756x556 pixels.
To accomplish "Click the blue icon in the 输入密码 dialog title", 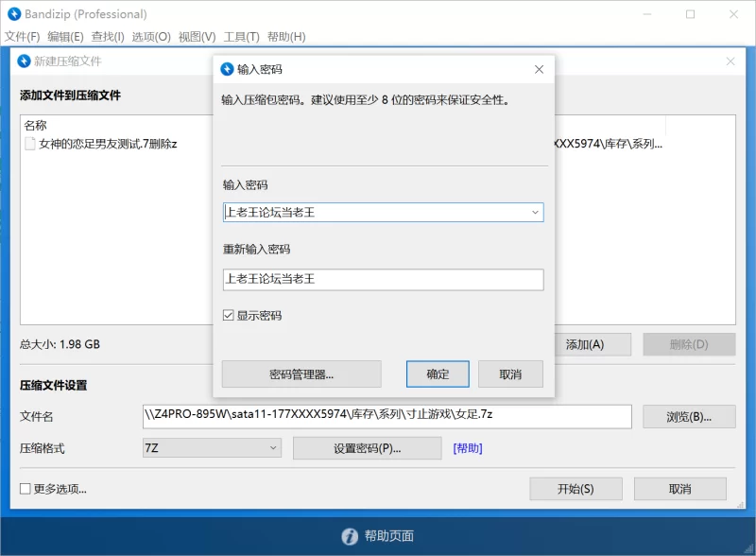I will pyautogui.click(x=226, y=68).
